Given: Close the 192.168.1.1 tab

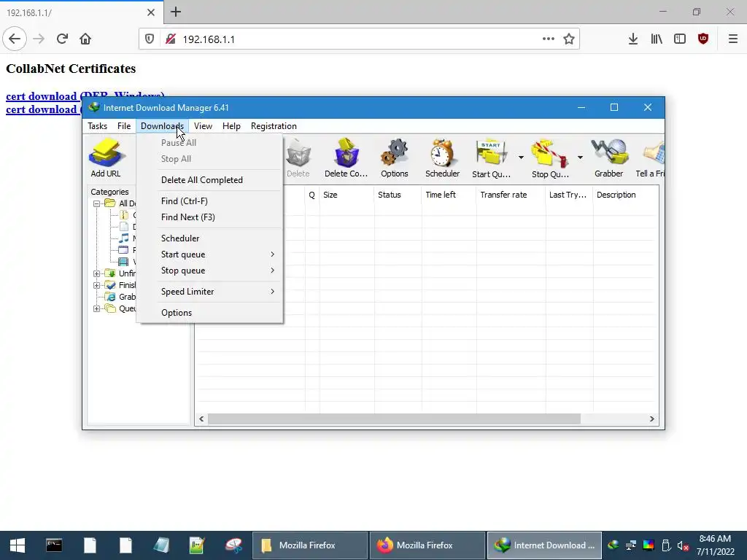Looking at the screenshot, I should coord(151,12).
